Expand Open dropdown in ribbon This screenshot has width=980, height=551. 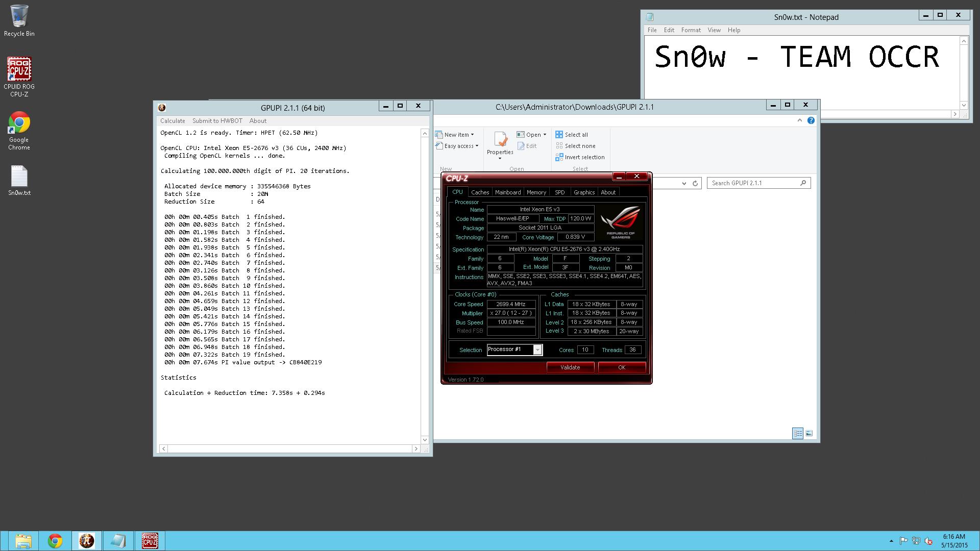pyautogui.click(x=545, y=135)
